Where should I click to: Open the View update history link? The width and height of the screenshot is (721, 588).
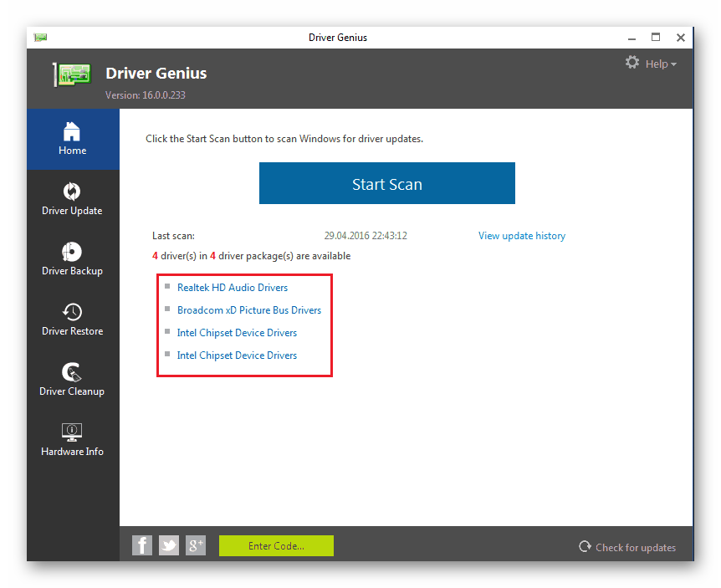tap(521, 236)
